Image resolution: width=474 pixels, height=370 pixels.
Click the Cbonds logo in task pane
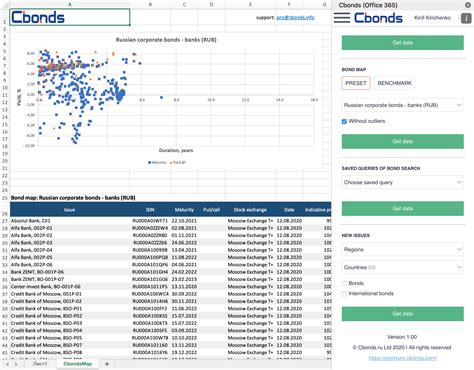378,18
